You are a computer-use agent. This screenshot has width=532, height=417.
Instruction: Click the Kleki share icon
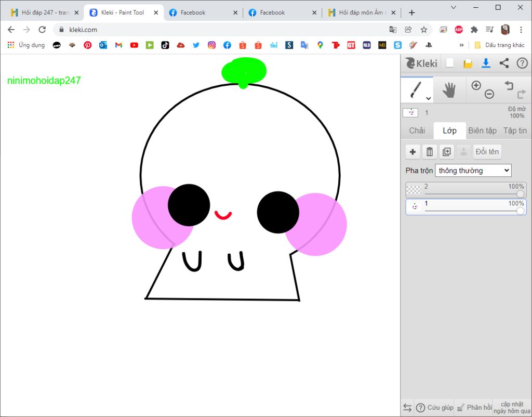pos(504,63)
